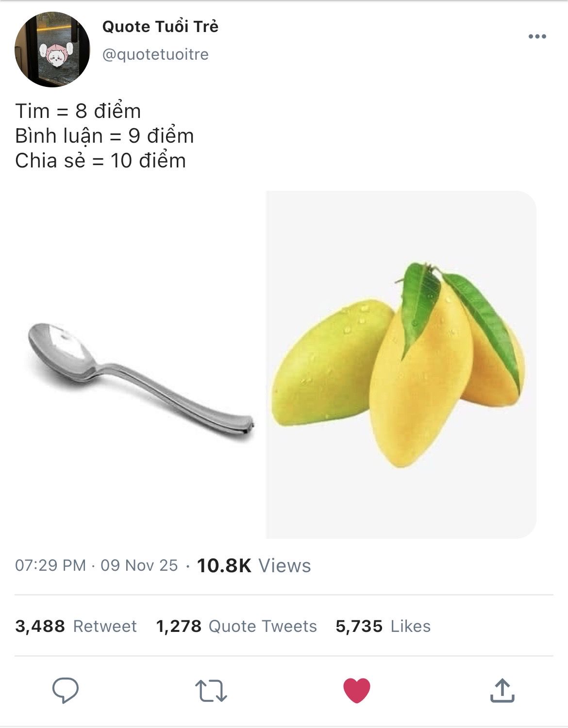Screen dimensions: 568x728
Task: Show the 10.8K Views details
Action: 254,565
